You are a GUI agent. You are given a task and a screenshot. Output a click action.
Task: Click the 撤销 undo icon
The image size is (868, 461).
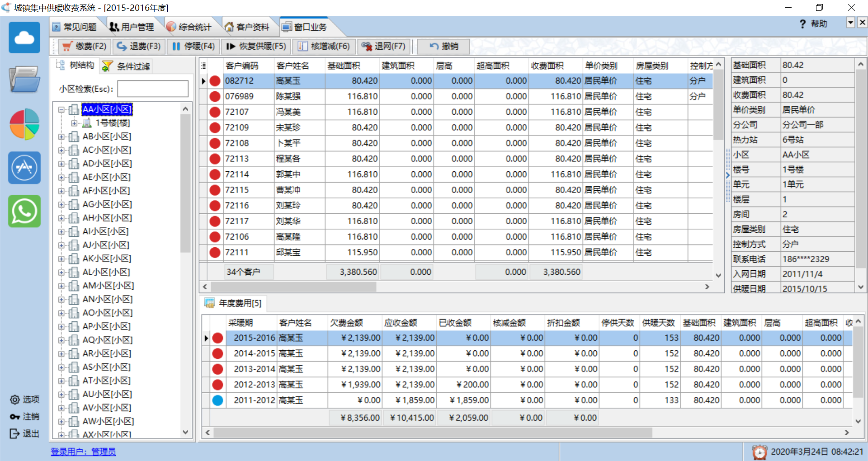click(443, 46)
